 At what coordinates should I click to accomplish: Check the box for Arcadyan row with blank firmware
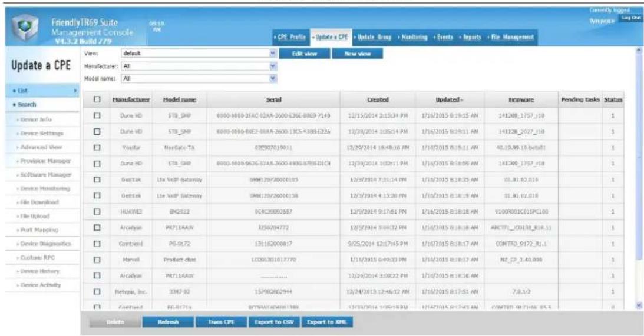[x=97, y=276]
